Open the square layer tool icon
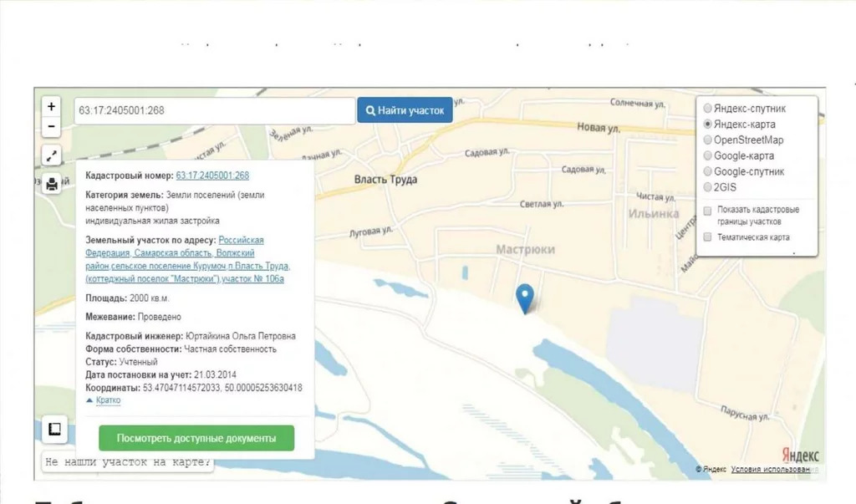The image size is (856, 504). pos(54,429)
